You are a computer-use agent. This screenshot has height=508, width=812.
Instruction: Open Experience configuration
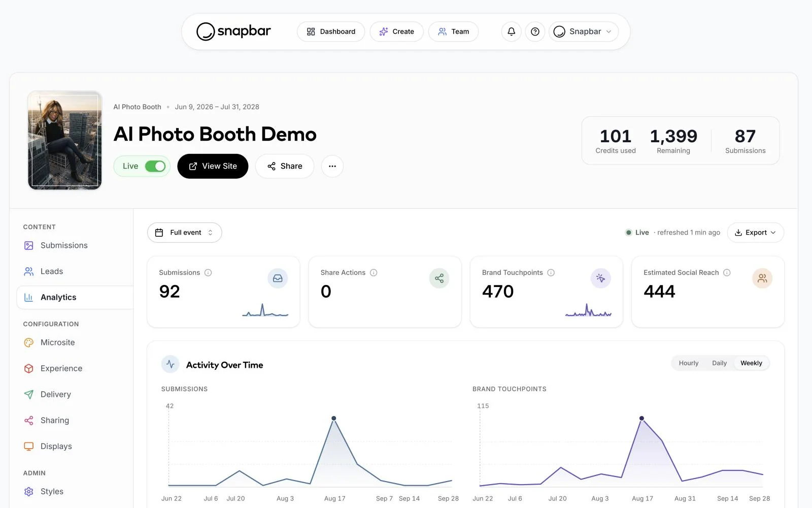tap(75, 368)
